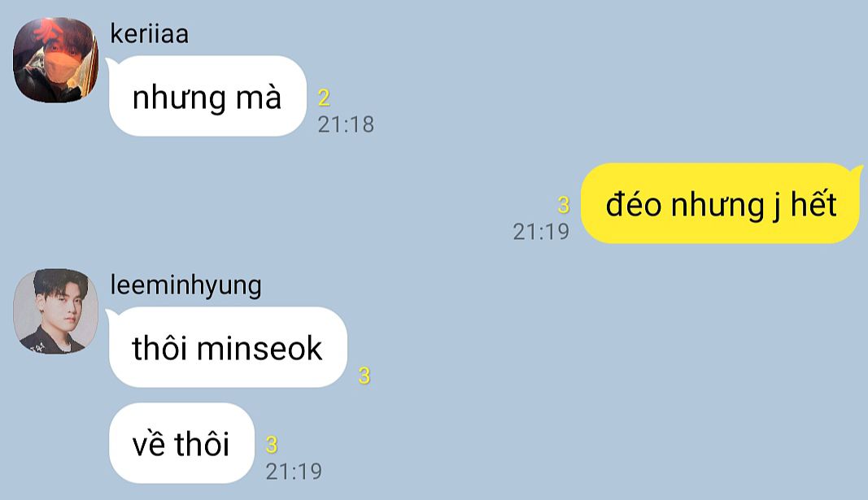Tap unread count 3 beside yellow message
Screen dimensions: 868x500
coord(564,205)
